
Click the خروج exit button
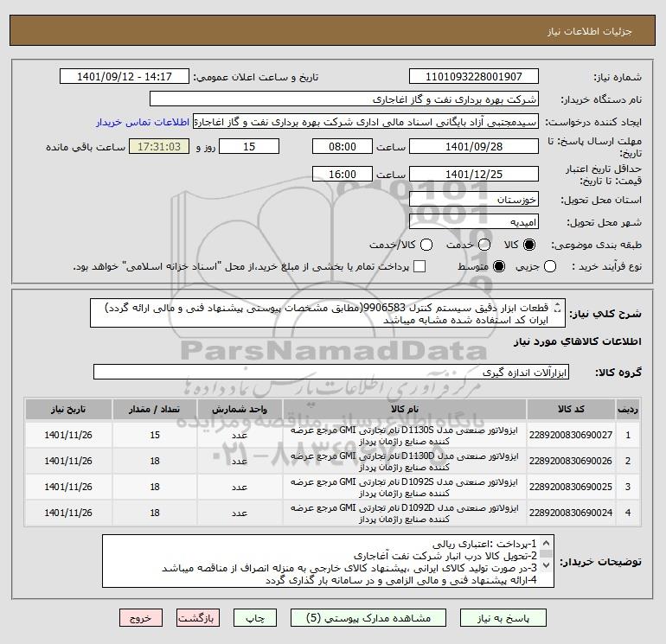[x=141, y=618]
